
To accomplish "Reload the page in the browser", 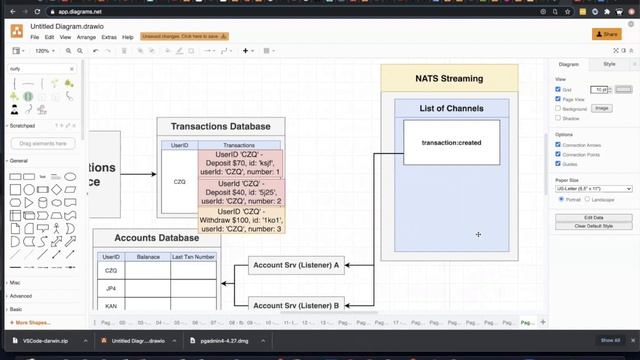I will click(x=37, y=12).
